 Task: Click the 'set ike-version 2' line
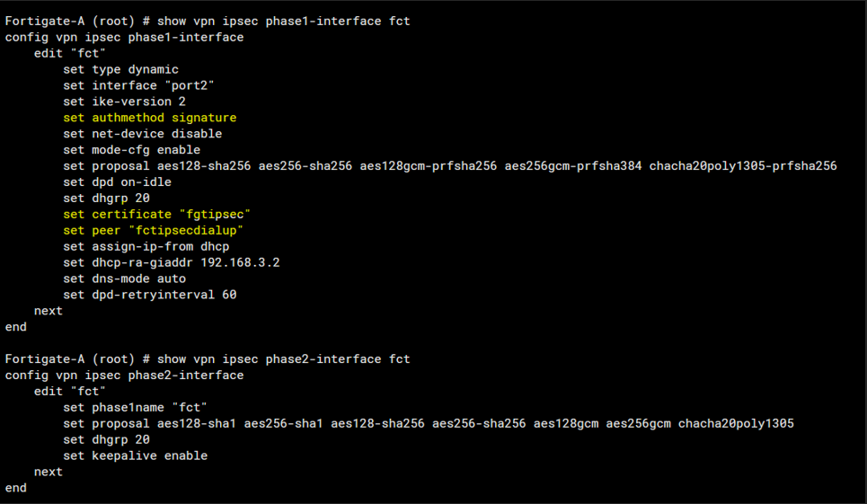(124, 102)
